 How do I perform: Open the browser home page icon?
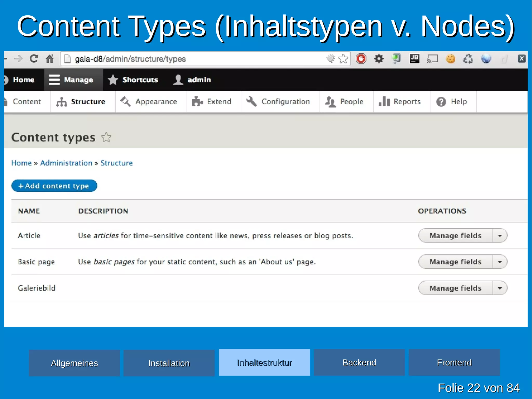(x=50, y=59)
